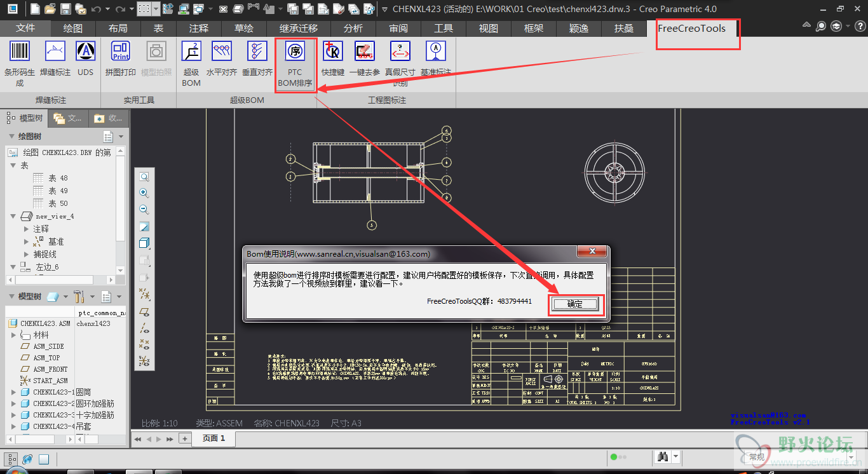
Task: Open the command search magnifier icon
Action: pyautogui.click(x=821, y=26)
